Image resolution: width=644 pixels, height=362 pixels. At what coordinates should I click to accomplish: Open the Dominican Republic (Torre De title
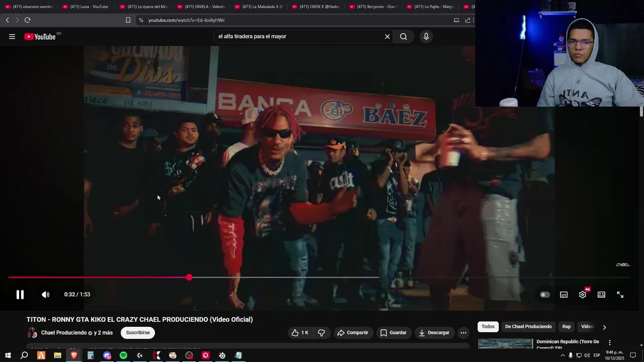coord(568,344)
